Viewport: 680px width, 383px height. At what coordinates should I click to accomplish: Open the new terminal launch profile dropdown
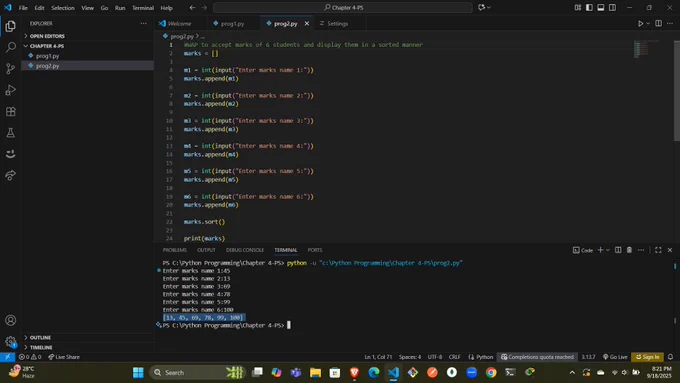click(608, 250)
